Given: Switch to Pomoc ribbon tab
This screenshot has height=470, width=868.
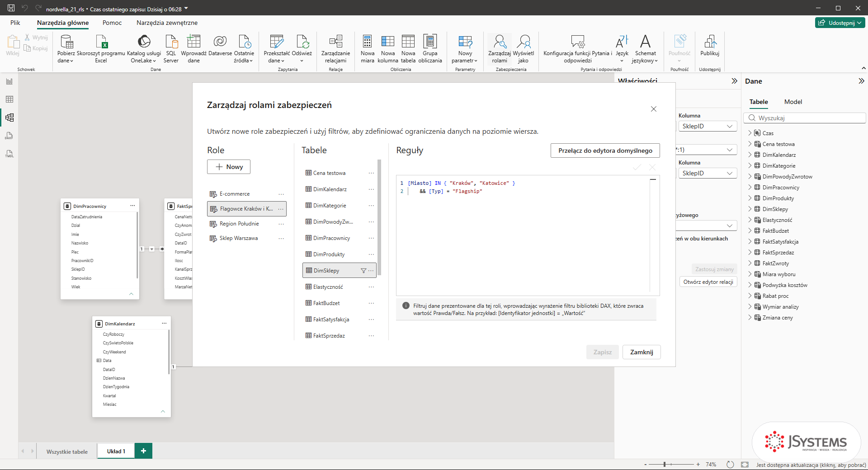Looking at the screenshot, I should (112, 23).
